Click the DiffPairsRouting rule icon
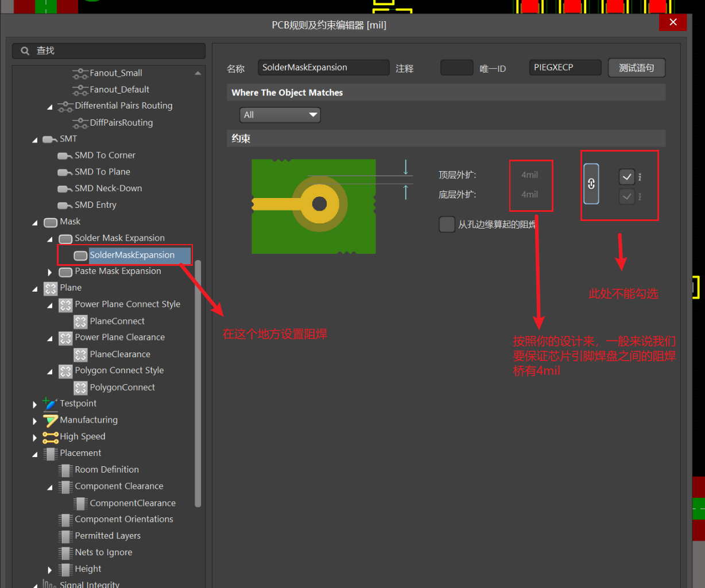Screen dimensions: 705x588 80,123
